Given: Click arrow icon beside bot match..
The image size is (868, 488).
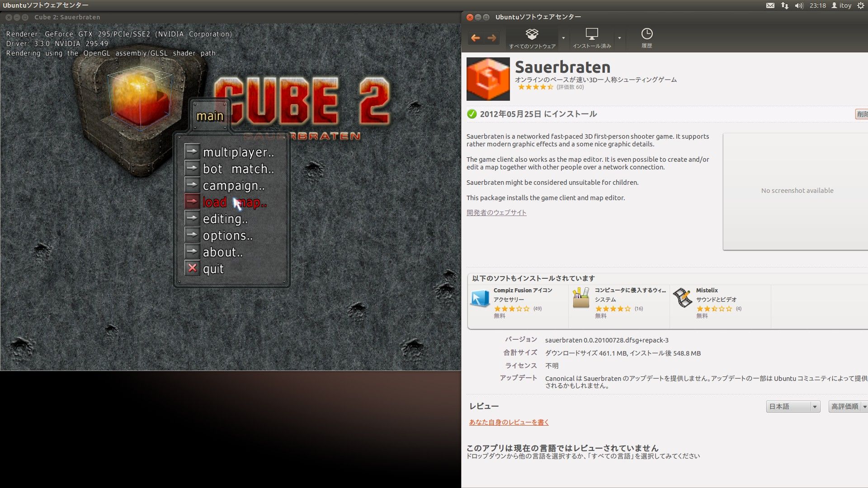Looking at the screenshot, I should click(192, 168).
